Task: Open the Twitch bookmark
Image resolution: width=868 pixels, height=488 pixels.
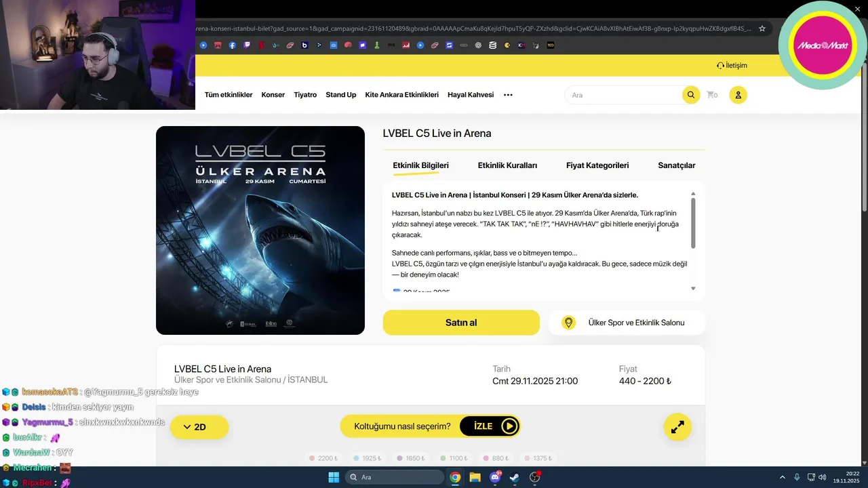Action: (x=247, y=45)
